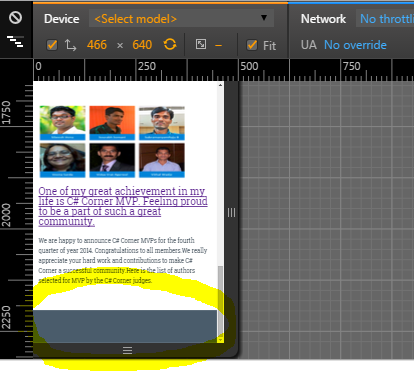Open the third MVP photo in top row
414x371 pixels.
pos(162,123)
